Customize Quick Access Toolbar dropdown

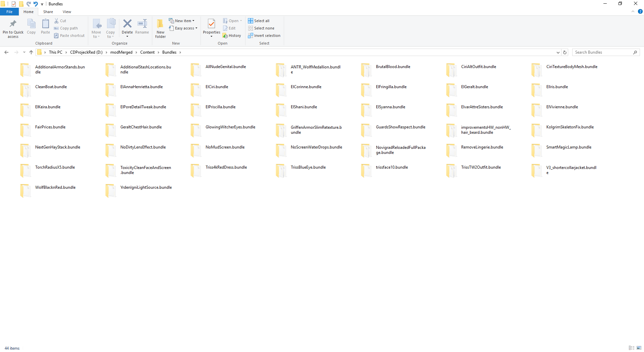42,4
